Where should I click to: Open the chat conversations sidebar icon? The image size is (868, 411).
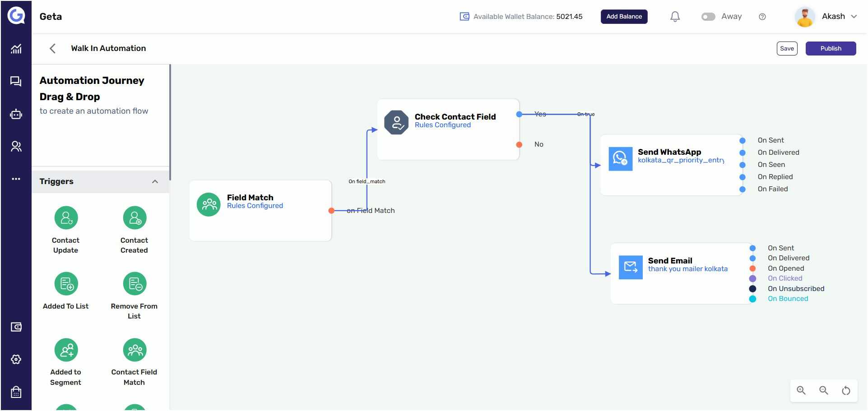point(16,81)
